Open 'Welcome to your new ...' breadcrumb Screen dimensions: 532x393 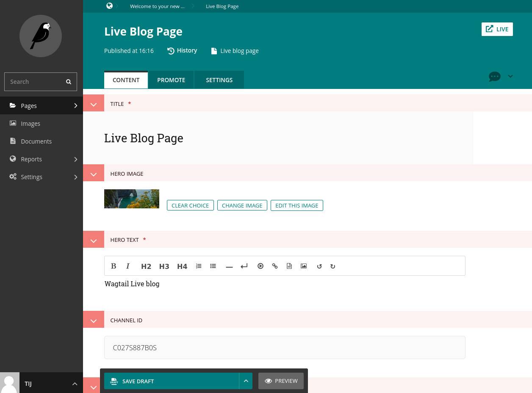[157, 6]
